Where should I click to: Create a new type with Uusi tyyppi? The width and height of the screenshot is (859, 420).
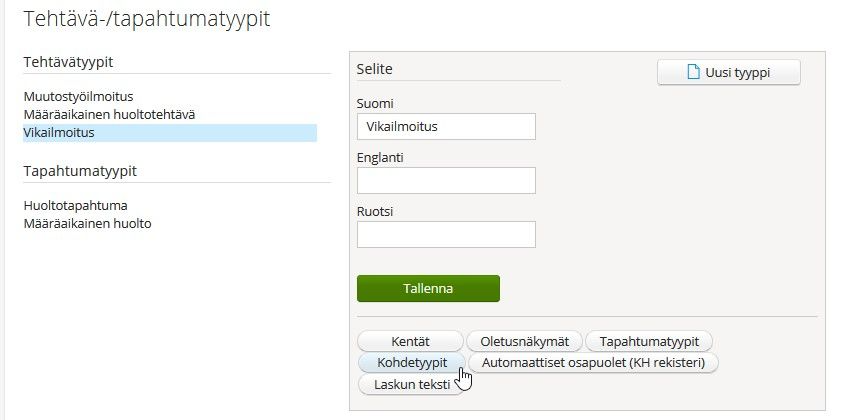tap(728, 72)
